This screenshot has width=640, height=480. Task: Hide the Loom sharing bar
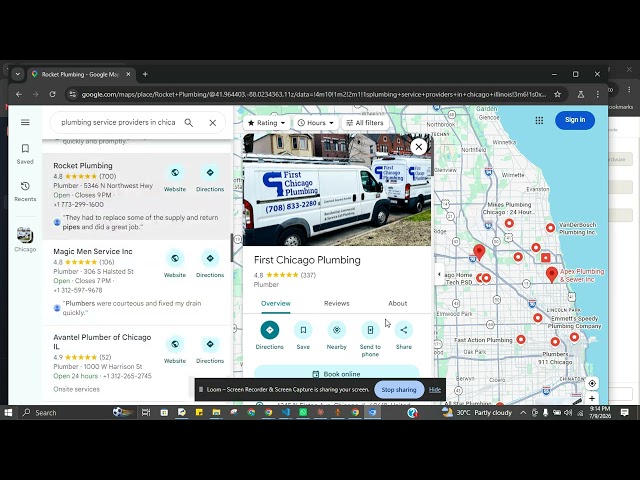435,390
